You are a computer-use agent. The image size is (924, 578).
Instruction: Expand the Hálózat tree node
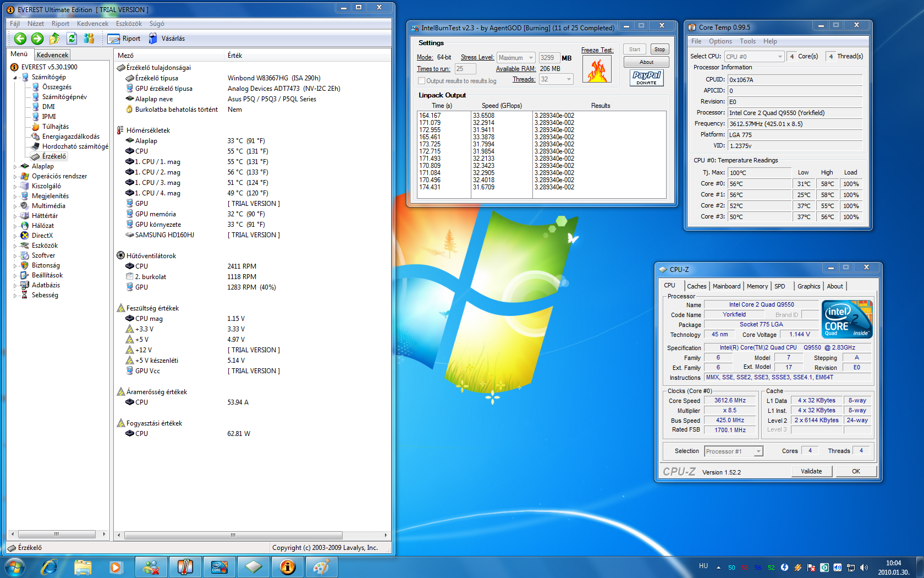click(x=15, y=226)
